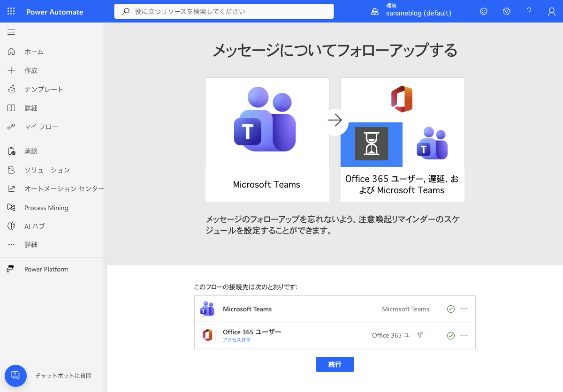This screenshot has width=563, height=392.
Task: Click the テンプレート sidebar icon
Action: coord(11,89)
